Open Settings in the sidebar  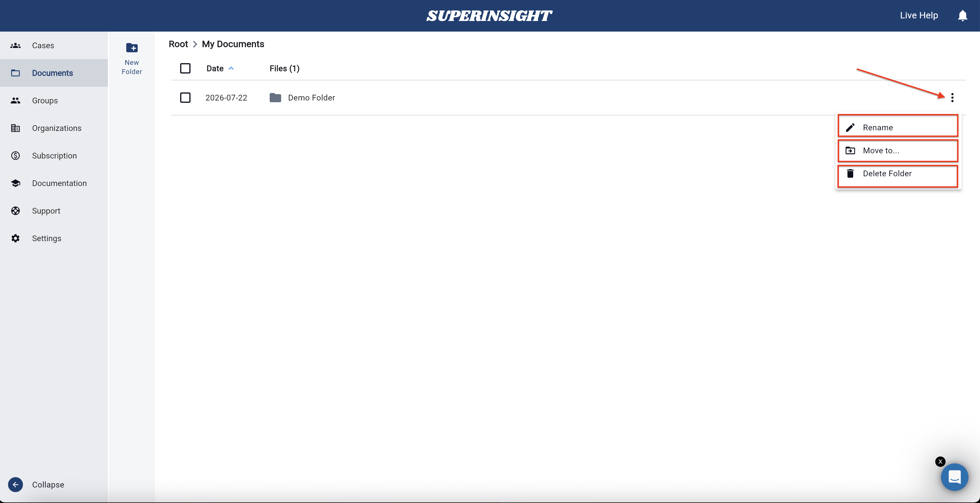pos(54,238)
